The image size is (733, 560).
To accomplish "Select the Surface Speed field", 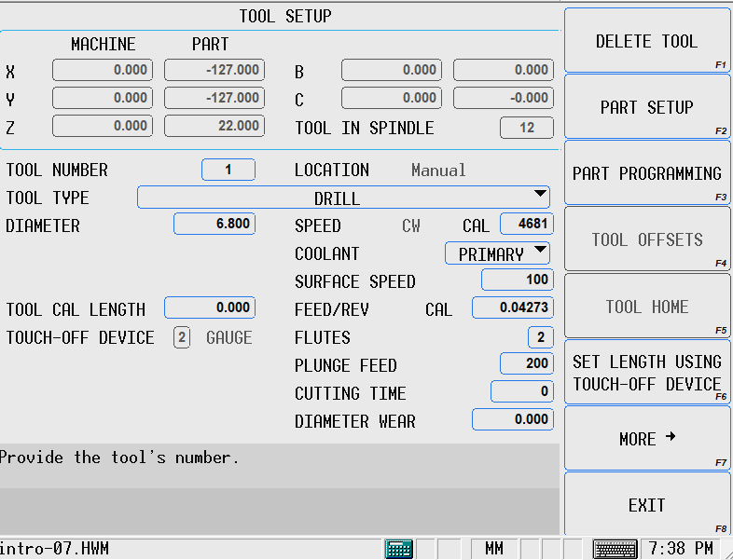I will point(517,280).
